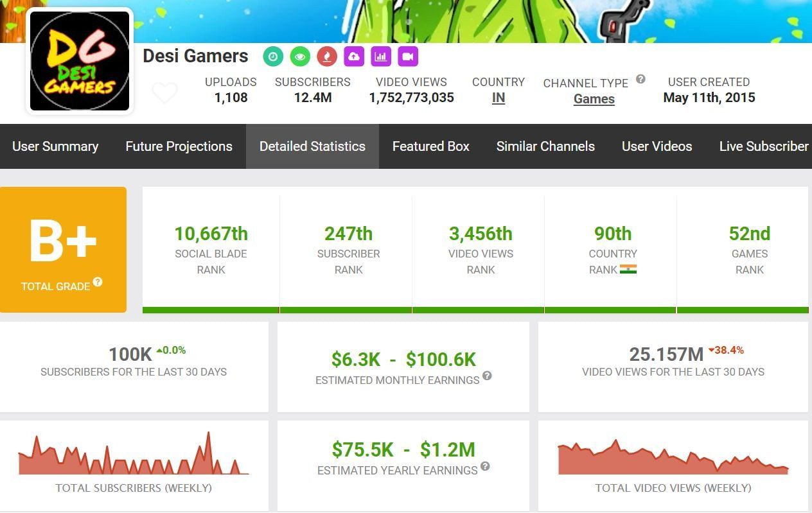Viewport: 812px width, 513px height.
Task: Click the Games channel type link
Action: point(594,99)
